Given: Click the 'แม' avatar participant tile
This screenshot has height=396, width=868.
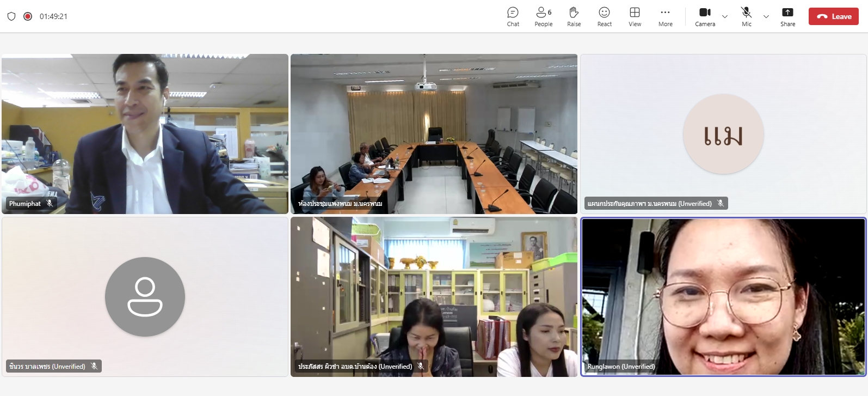Looking at the screenshot, I should [x=723, y=133].
